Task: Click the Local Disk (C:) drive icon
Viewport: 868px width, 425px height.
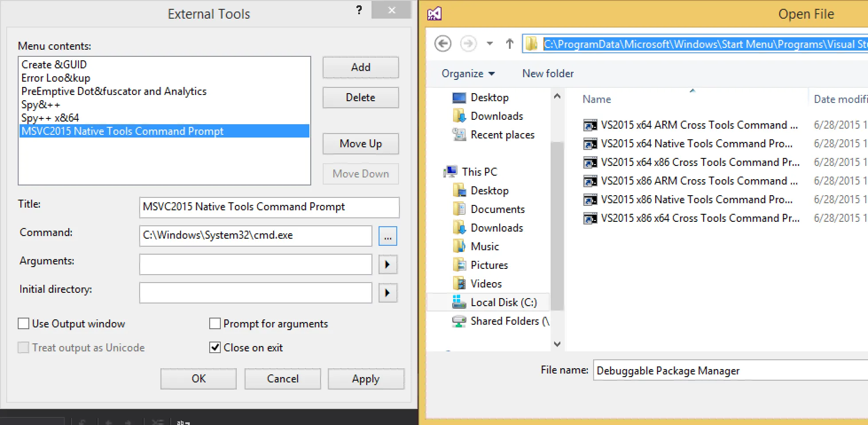Action: point(459,302)
